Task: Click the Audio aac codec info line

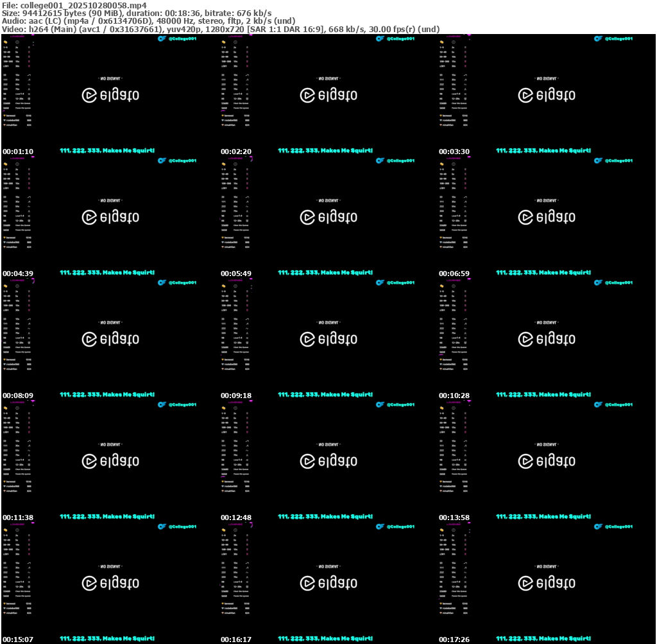Action: click(x=149, y=21)
